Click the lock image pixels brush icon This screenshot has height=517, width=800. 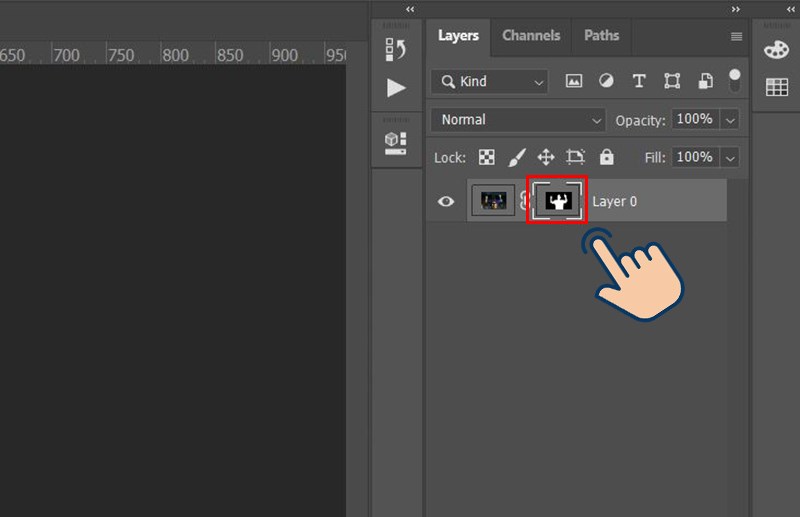coord(517,157)
